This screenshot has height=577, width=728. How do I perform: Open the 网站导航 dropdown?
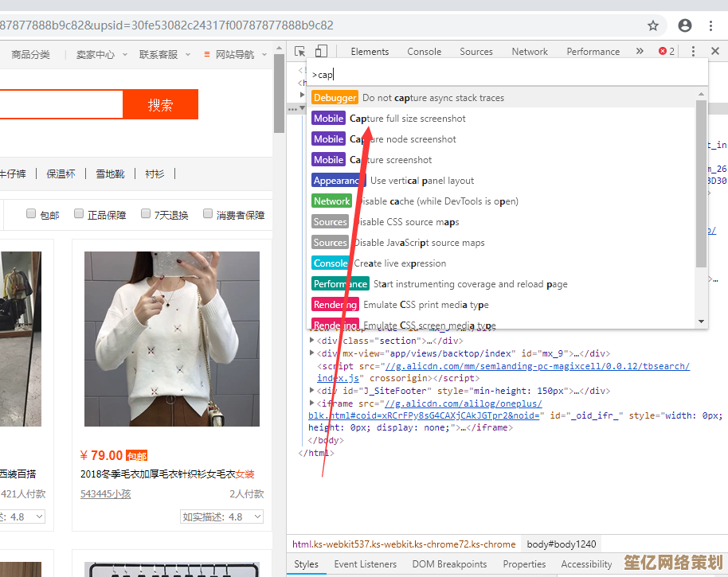tap(236, 55)
